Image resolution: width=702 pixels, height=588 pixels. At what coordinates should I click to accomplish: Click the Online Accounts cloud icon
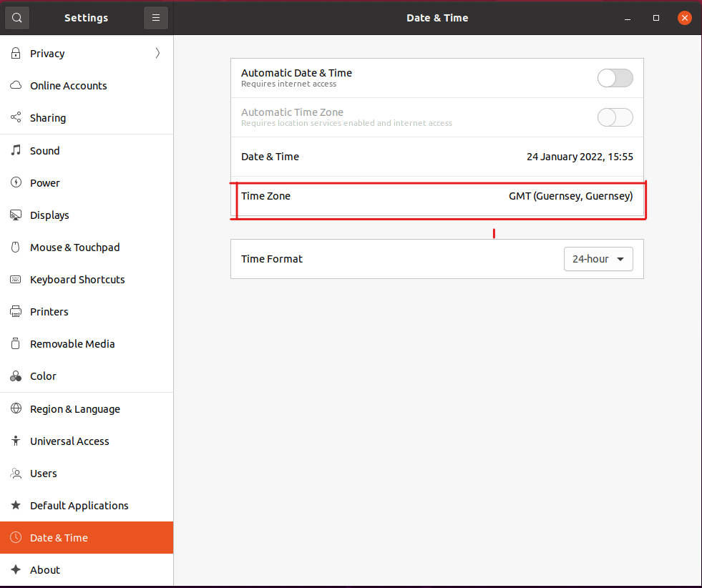tap(16, 86)
